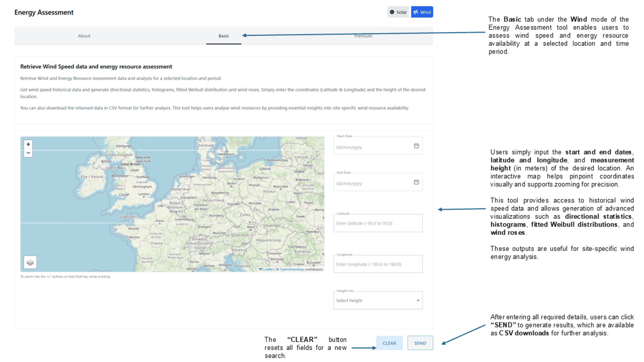644x362 pixels.
Task: Click the Latitude input field
Action: (x=378, y=223)
